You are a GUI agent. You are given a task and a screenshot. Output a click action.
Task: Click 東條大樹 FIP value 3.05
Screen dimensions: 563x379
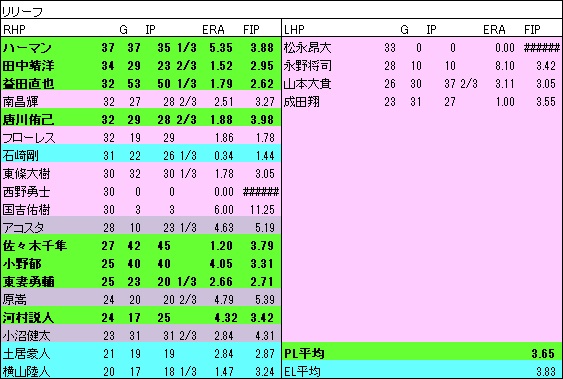tap(265, 174)
